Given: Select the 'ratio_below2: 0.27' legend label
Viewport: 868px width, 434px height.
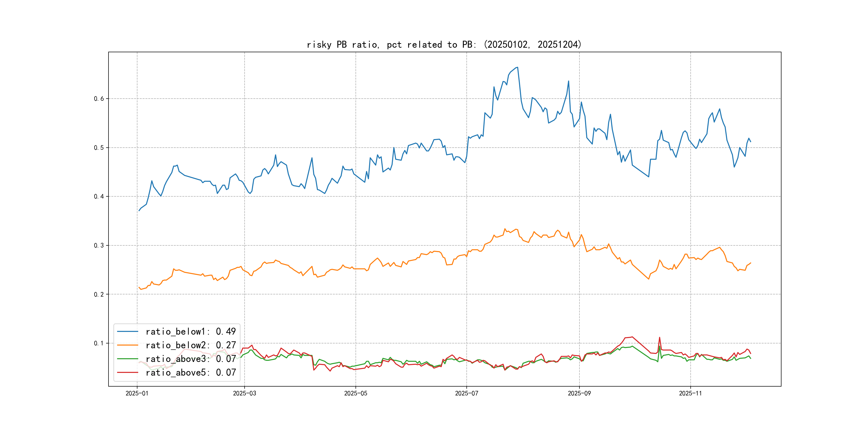Looking at the screenshot, I should (x=190, y=345).
